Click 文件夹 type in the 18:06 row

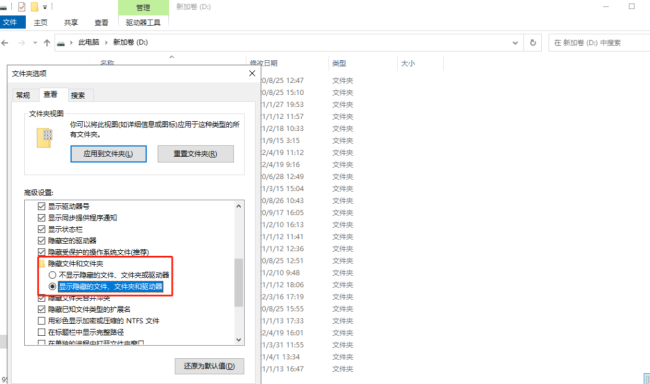342,285
